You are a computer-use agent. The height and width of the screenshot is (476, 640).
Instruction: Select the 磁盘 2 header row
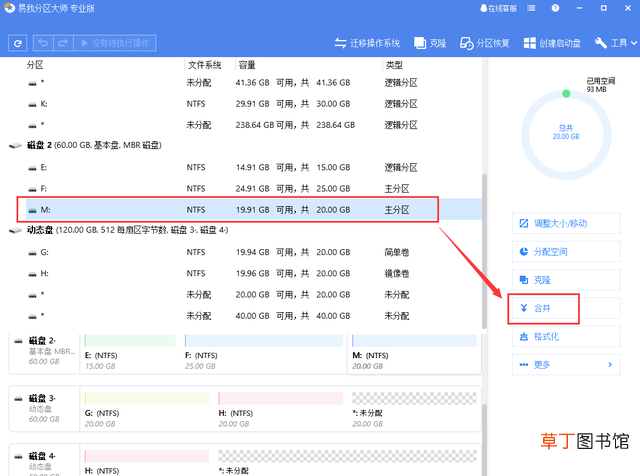click(x=245, y=145)
